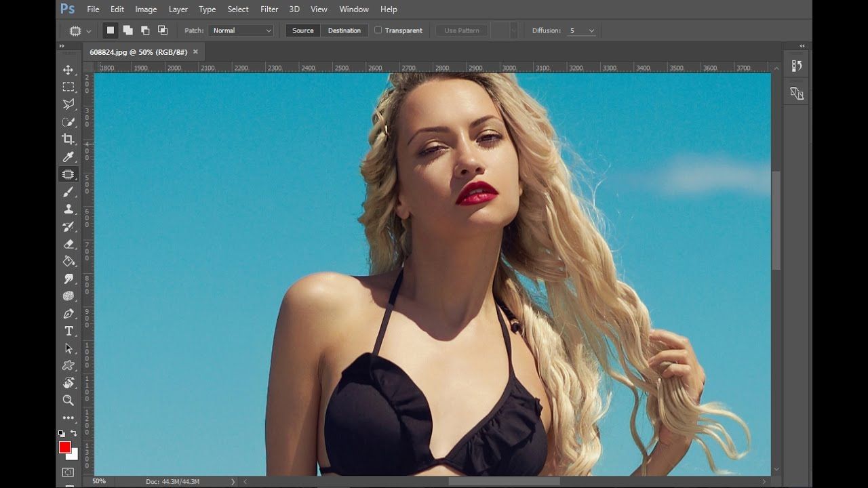Switch patch mode to Destination
The width and height of the screenshot is (868, 488).
click(x=344, y=30)
